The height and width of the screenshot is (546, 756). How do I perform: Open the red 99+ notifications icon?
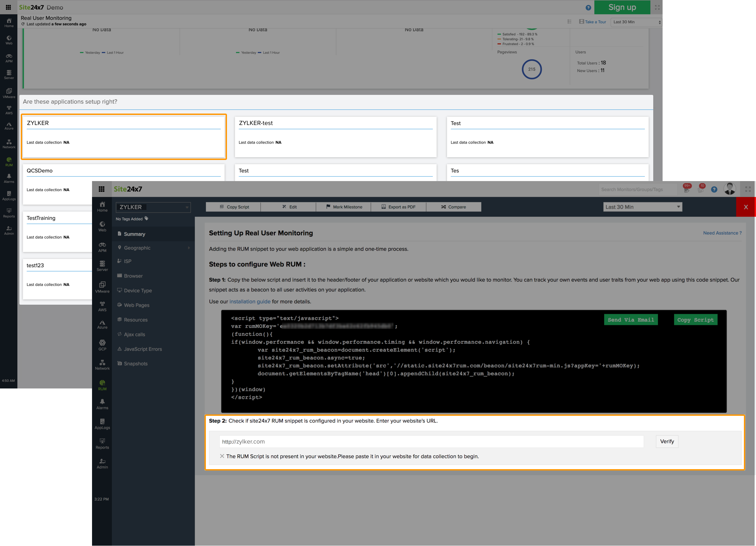(x=686, y=188)
